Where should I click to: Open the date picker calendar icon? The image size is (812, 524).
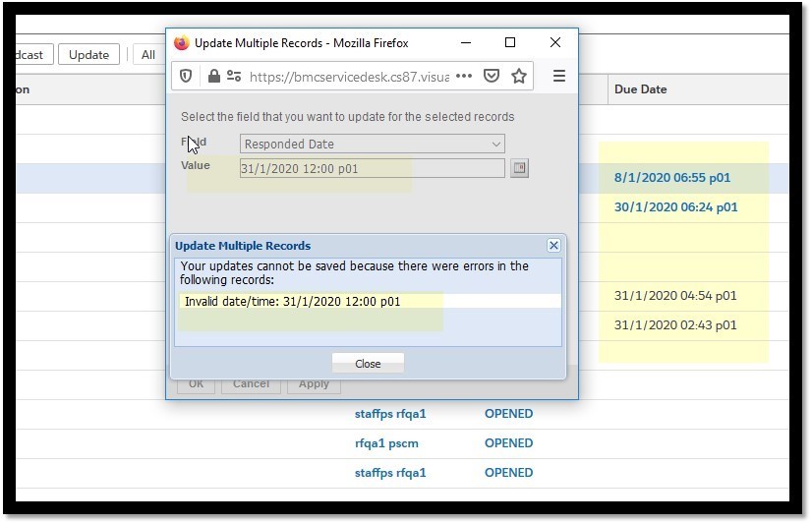click(520, 168)
